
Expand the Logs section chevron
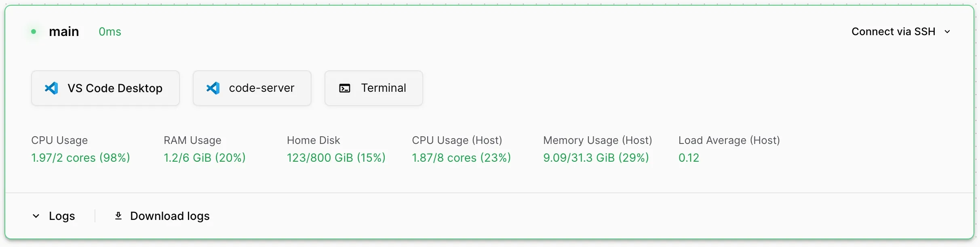click(x=36, y=216)
